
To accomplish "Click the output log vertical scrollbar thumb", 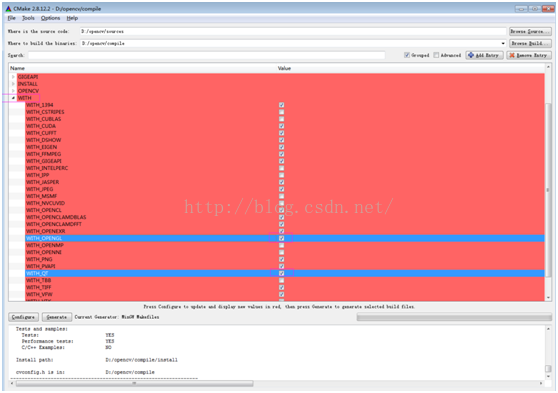I will (548, 369).
